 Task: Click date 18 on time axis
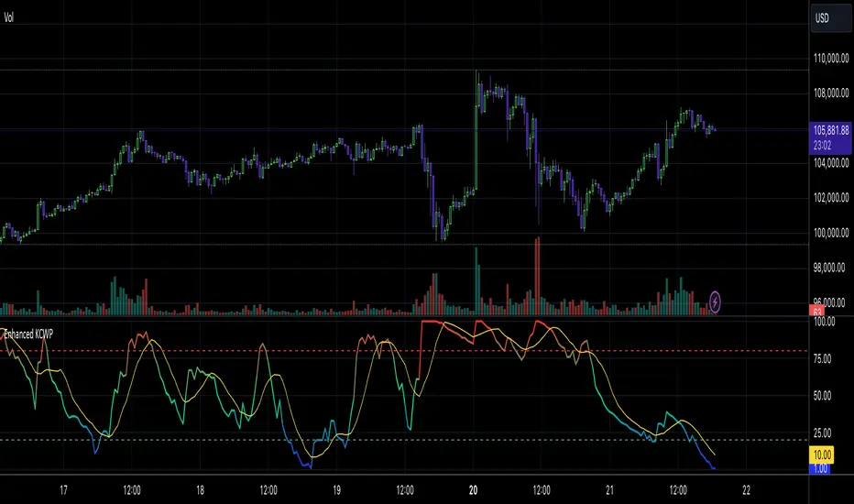(200, 490)
